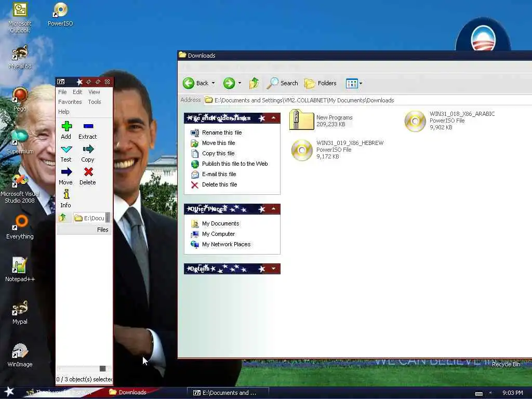This screenshot has height=399, width=532.
Task: Click Copy this file link
Action: pyautogui.click(x=218, y=153)
